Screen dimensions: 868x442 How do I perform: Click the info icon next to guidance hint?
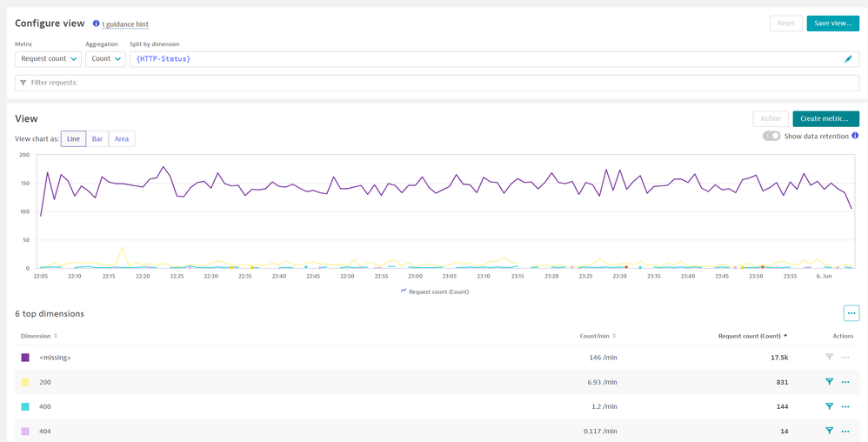(x=96, y=23)
